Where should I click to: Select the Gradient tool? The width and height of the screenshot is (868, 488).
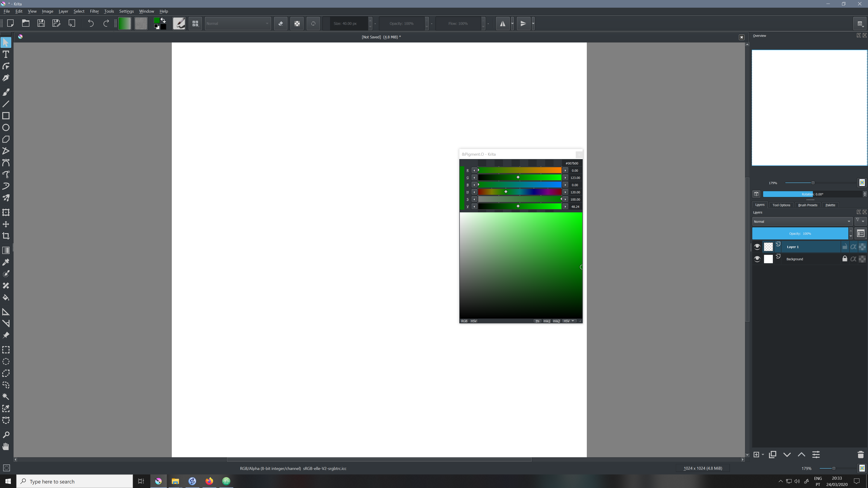(6, 250)
